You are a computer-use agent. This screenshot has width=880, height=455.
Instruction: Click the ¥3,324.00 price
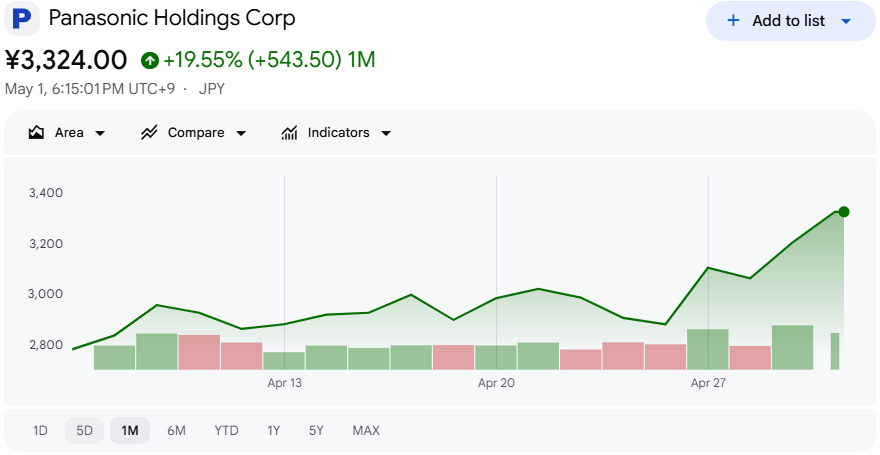point(66,60)
